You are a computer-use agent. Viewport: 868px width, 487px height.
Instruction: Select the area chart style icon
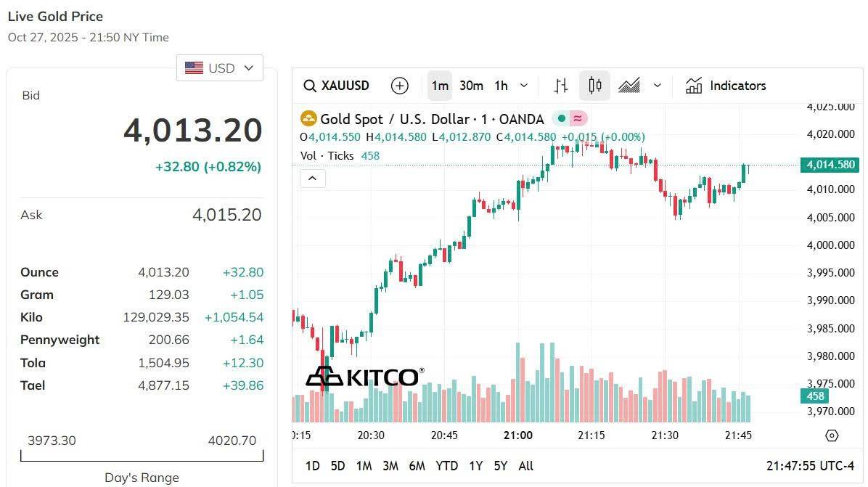tap(629, 86)
